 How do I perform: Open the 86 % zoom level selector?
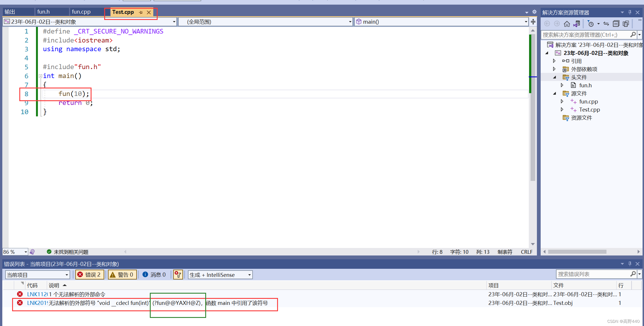click(x=25, y=252)
